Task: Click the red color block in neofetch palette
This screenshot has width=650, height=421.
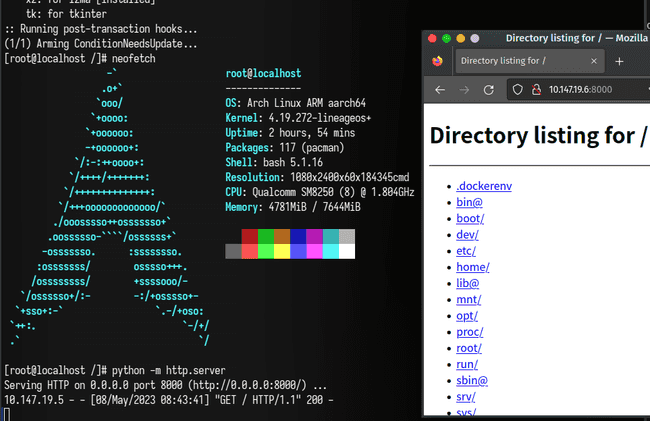Action: pos(250,236)
